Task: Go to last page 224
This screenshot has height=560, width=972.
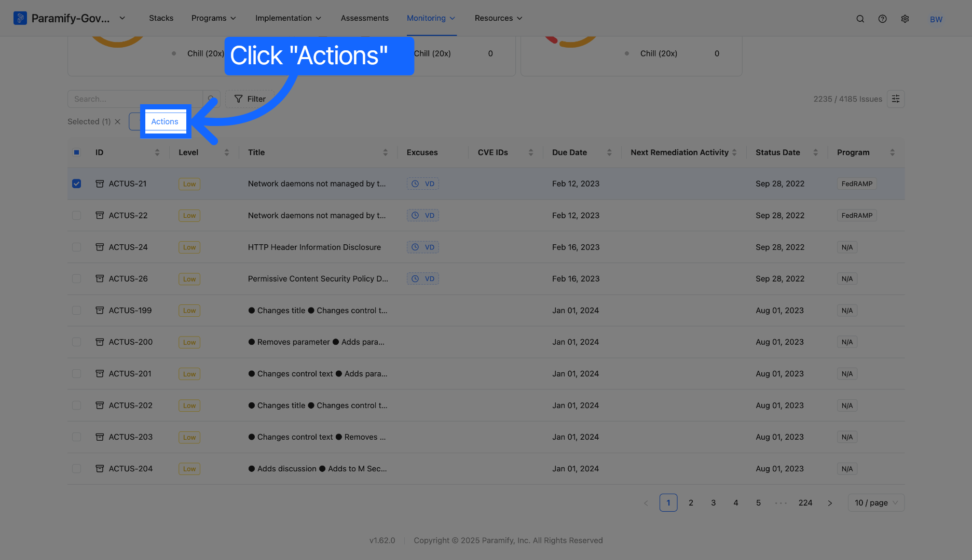Action: tap(805, 502)
